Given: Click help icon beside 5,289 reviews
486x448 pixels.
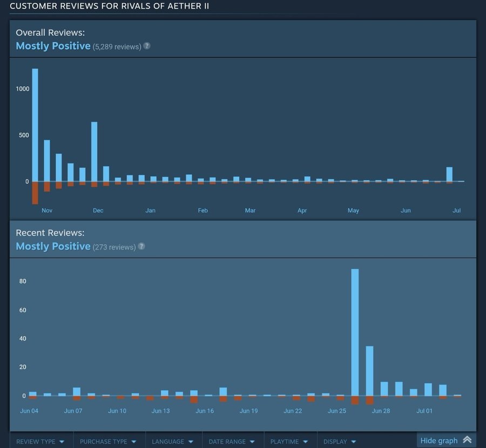Looking at the screenshot, I should 147,46.
